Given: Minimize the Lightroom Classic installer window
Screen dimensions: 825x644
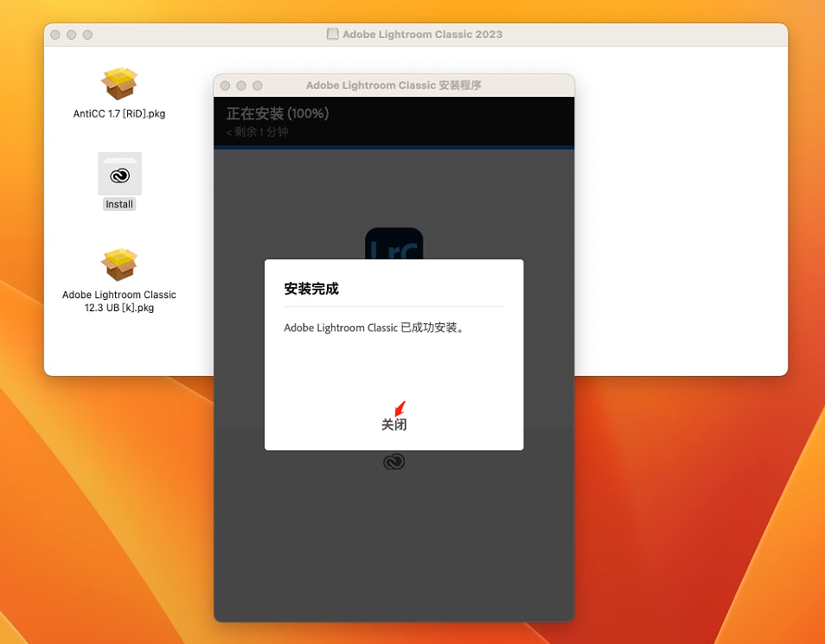Looking at the screenshot, I should 241,86.
